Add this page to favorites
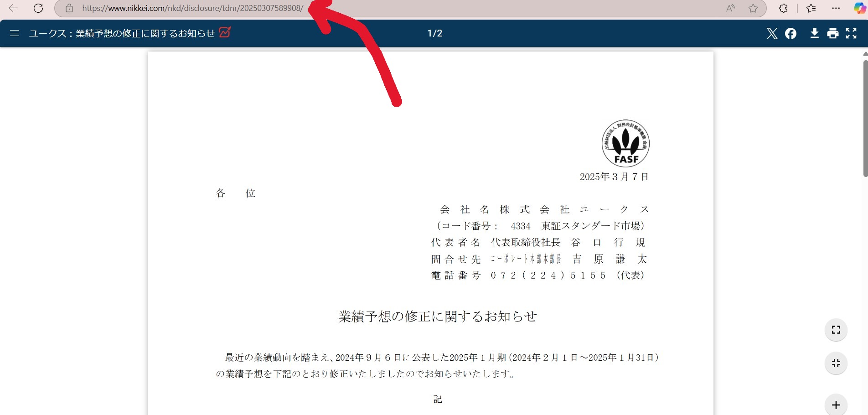This screenshot has width=868, height=415. pyautogui.click(x=753, y=8)
